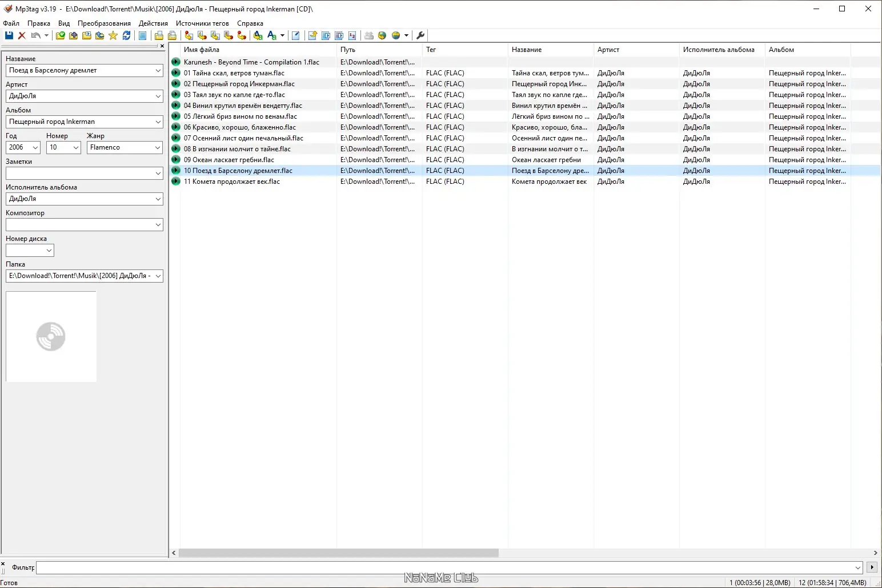This screenshot has width=882, height=588.
Task: Open the Источники тегов menu
Action: click(x=202, y=23)
